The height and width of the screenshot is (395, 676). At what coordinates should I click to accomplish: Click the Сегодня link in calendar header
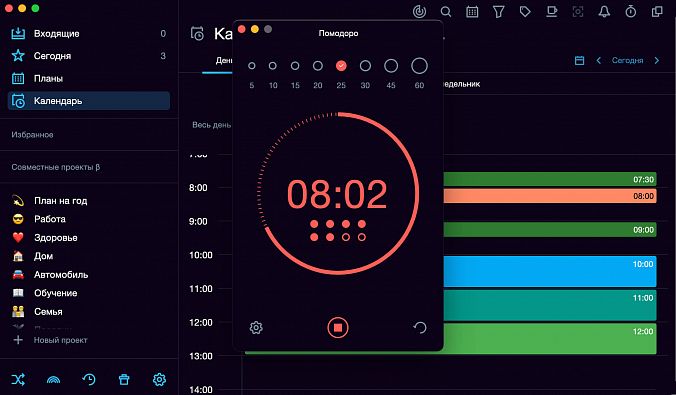point(627,60)
